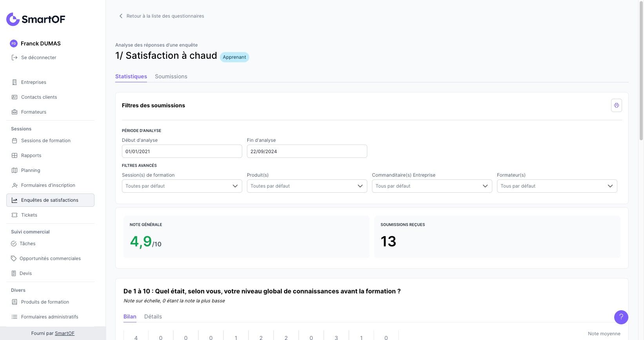Open the Commanditaire(s) Entreprise dropdown
The width and height of the screenshot is (644, 340).
pyautogui.click(x=432, y=186)
